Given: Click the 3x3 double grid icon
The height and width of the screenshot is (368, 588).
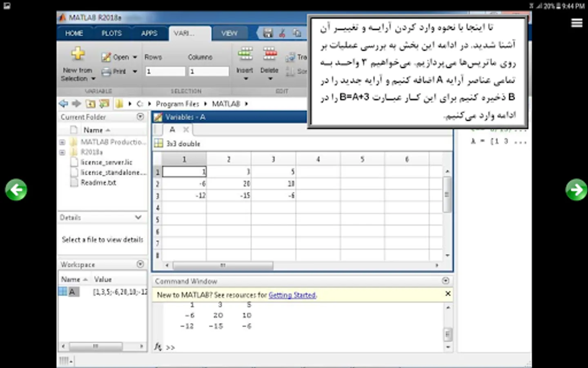Looking at the screenshot, I should click(158, 144).
